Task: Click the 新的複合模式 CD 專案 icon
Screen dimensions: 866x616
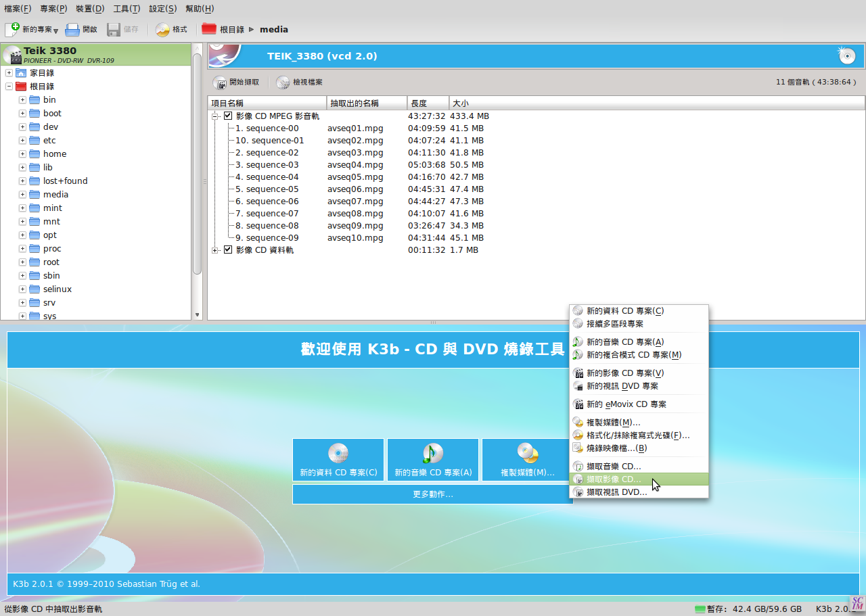Action: tap(578, 355)
